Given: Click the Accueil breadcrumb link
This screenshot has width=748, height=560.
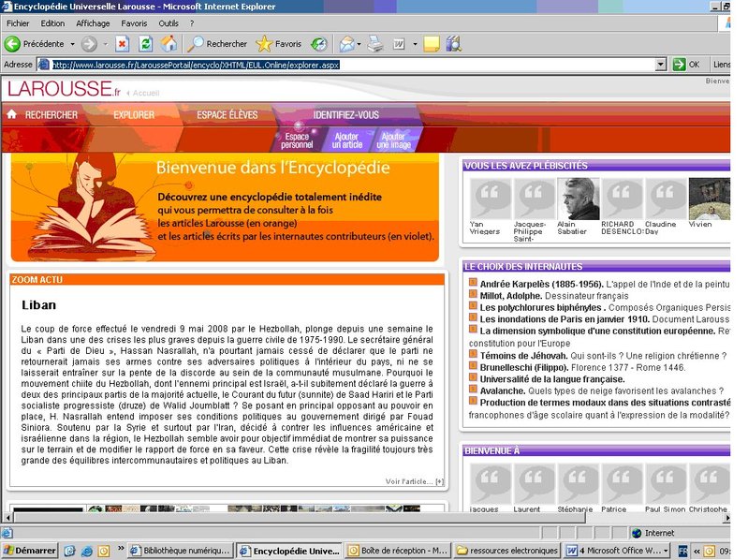Looking at the screenshot, I should point(145,93).
